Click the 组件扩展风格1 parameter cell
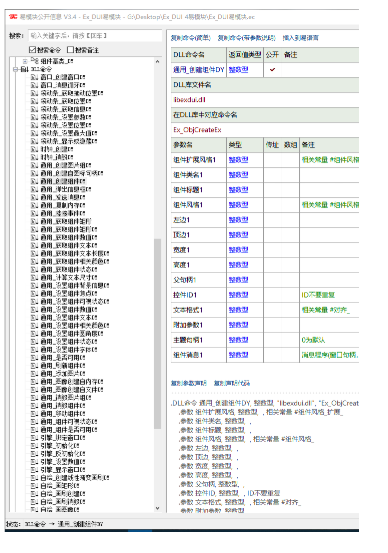The height and width of the screenshot is (553, 388). (x=199, y=160)
